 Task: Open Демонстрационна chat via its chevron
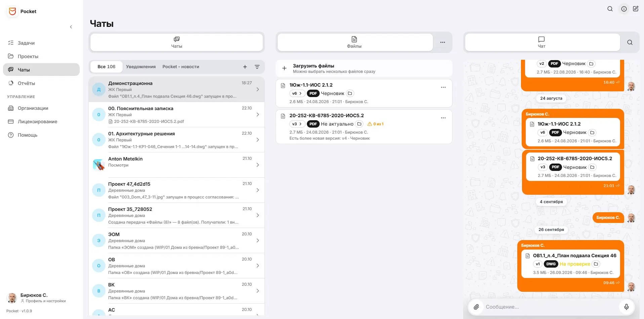click(258, 89)
